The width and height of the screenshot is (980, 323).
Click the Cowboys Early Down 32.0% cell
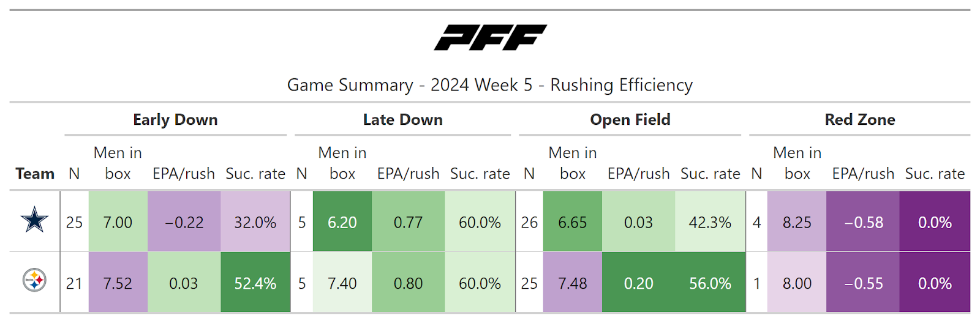coord(255,222)
